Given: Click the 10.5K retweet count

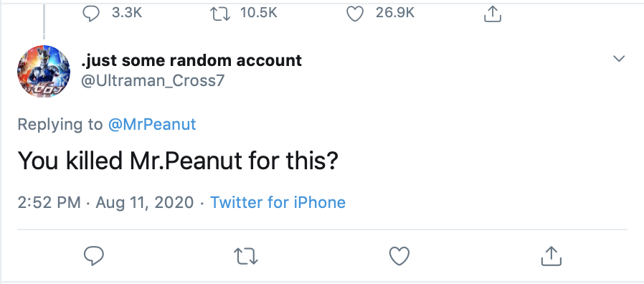Looking at the screenshot, I should [259, 13].
